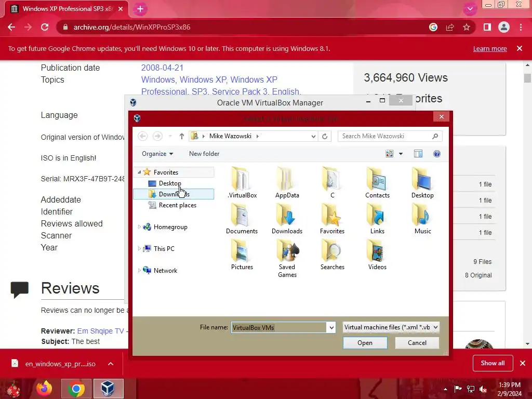Click the Chrome address bar URL

(x=132, y=27)
